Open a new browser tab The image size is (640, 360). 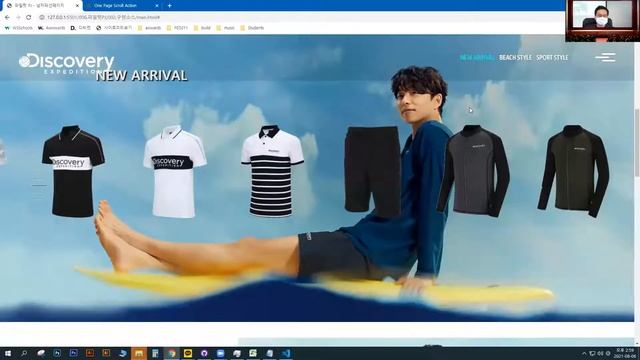(x=169, y=6)
